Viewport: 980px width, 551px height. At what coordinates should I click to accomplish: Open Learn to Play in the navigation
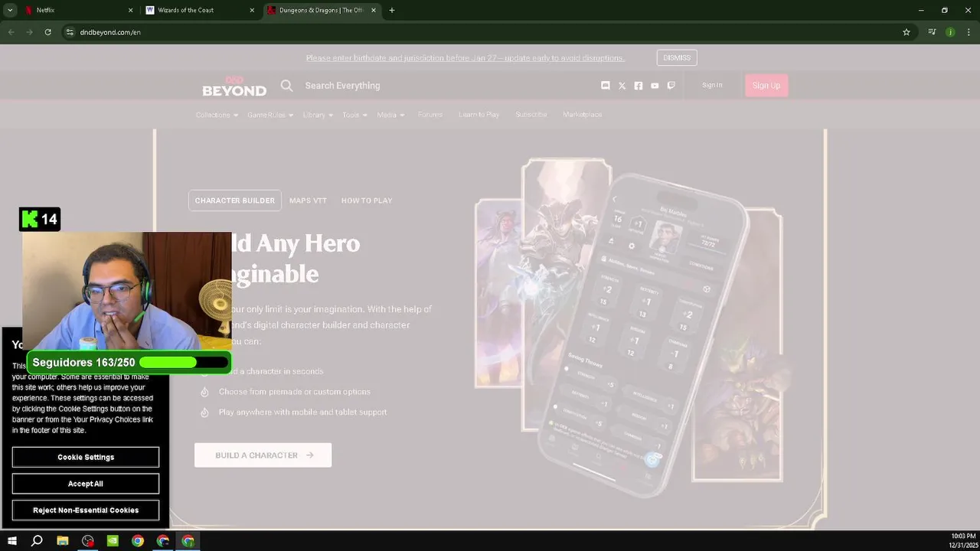pos(479,115)
